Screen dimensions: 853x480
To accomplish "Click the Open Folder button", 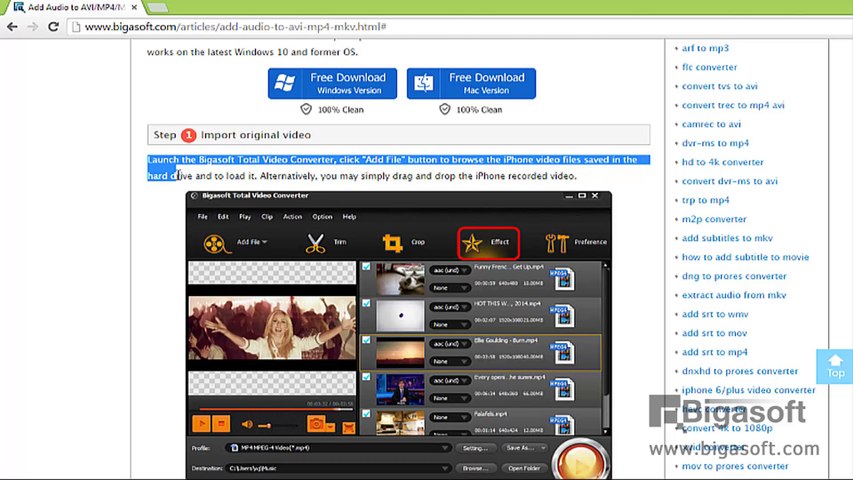I will 524,468.
